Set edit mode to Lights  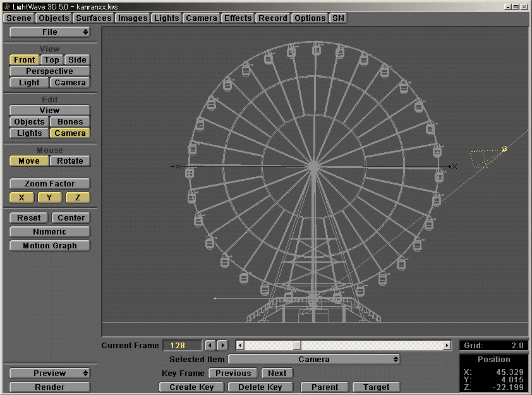click(28, 133)
